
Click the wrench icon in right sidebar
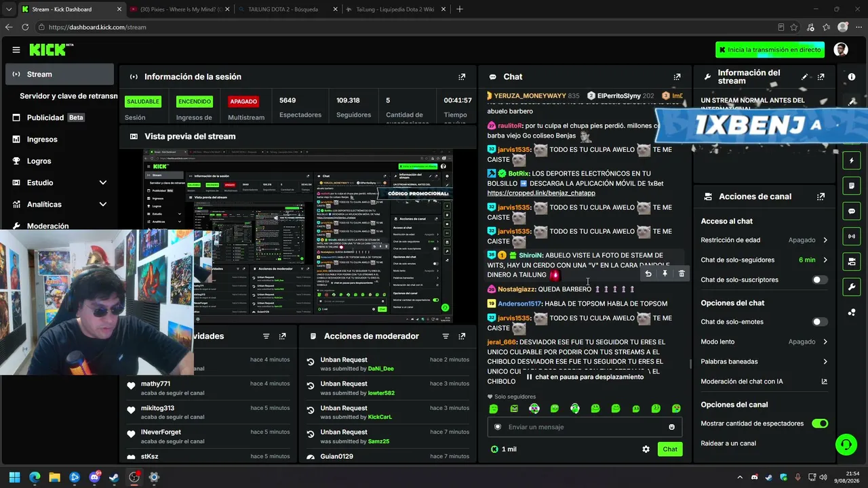[852, 287]
